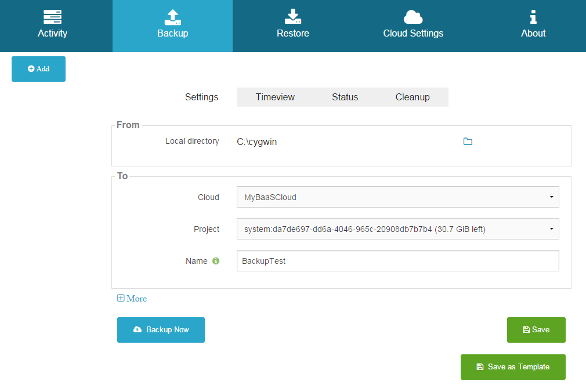Screen dimensions: 586x392
Task: Open the Cloud dropdown showing MyBaaSCloud
Action: point(397,197)
